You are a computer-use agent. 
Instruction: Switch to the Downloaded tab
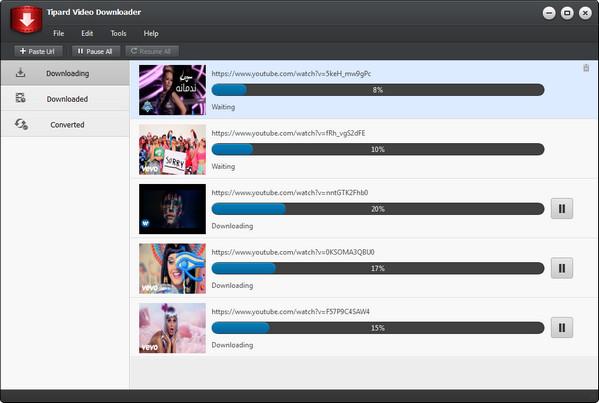65,99
